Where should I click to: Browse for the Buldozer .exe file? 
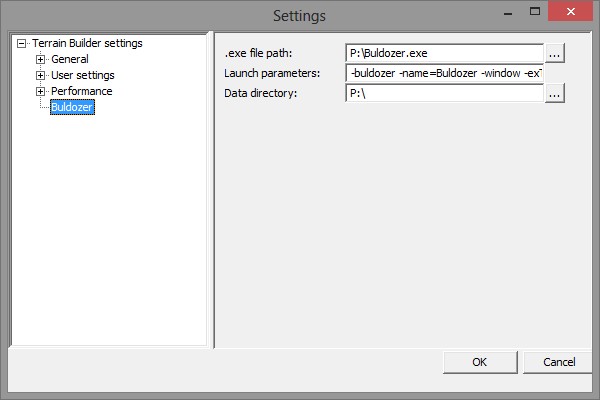(x=555, y=53)
